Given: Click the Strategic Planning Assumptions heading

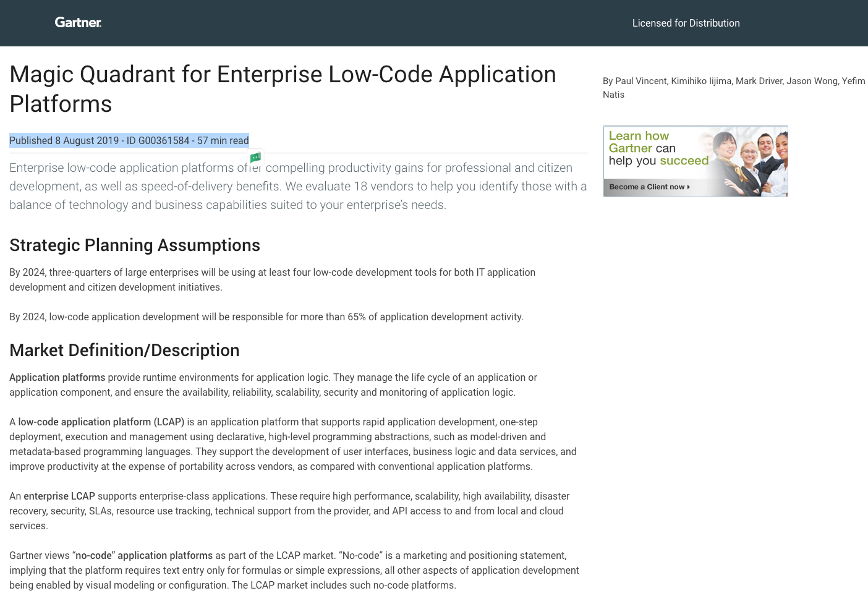Looking at the screenshot, I should pyautogui.click(x=135, y=245).
